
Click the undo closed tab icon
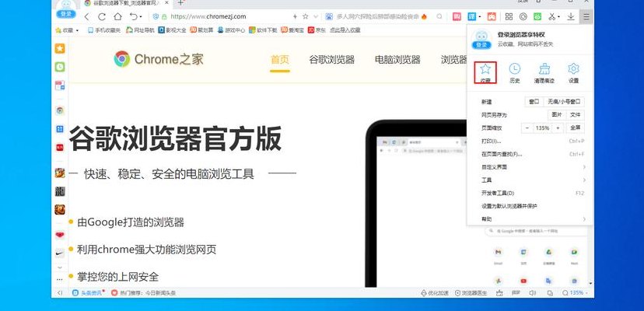tap(134, 17)
